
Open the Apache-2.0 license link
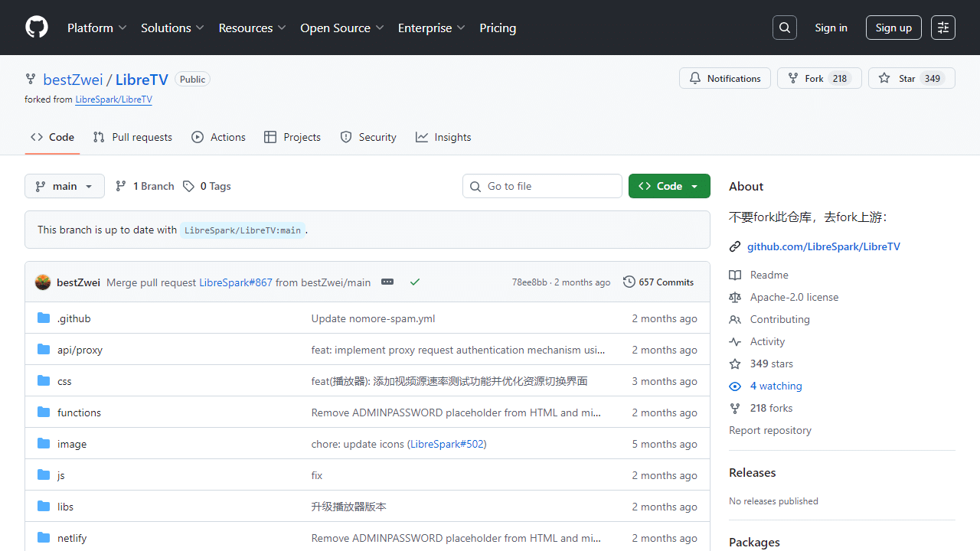[x=794, y=297]
